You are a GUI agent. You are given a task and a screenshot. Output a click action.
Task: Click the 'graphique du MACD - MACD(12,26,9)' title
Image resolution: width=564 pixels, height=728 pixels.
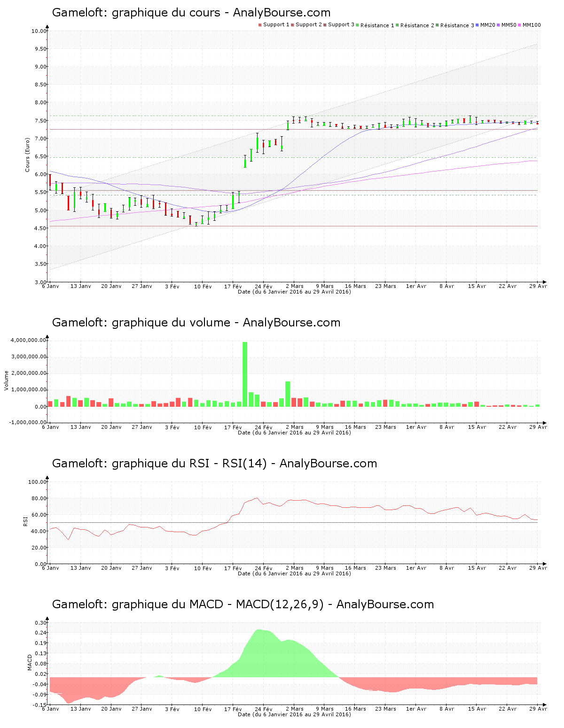(x=218, y=604)
